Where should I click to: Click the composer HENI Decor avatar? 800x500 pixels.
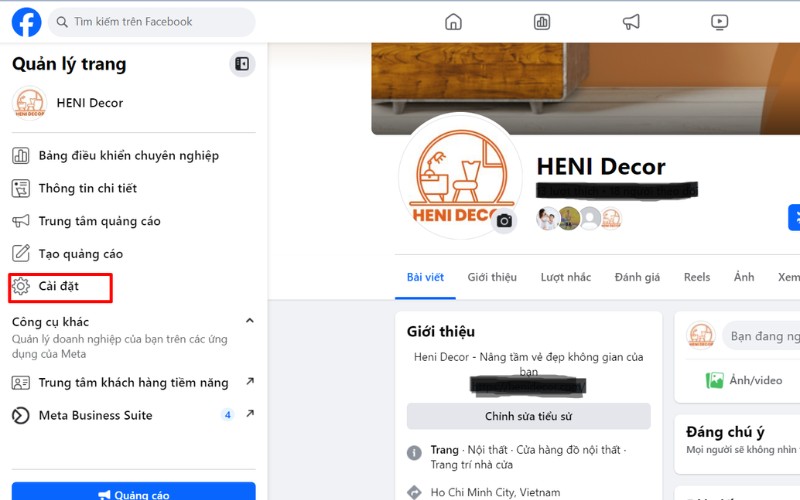701,335
